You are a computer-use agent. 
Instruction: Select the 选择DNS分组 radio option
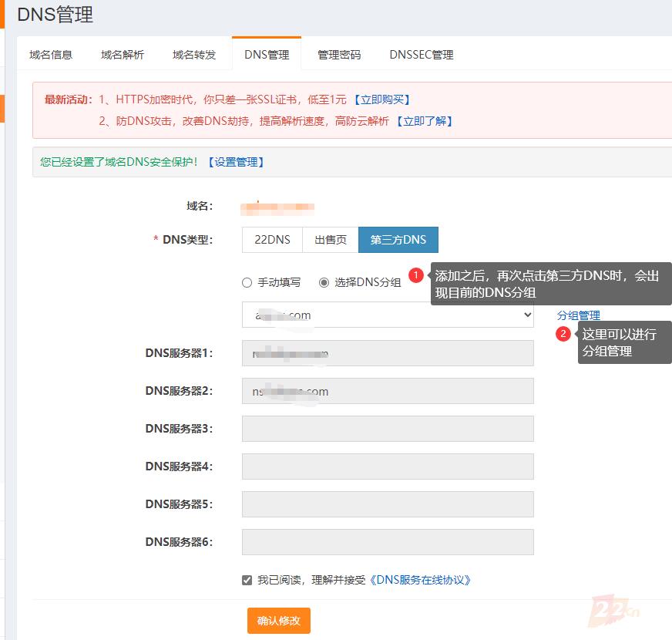point(324,282)
